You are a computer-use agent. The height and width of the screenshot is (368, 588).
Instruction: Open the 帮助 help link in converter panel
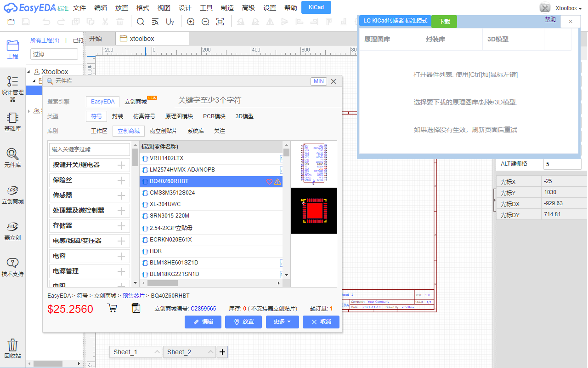pos(550,19)
